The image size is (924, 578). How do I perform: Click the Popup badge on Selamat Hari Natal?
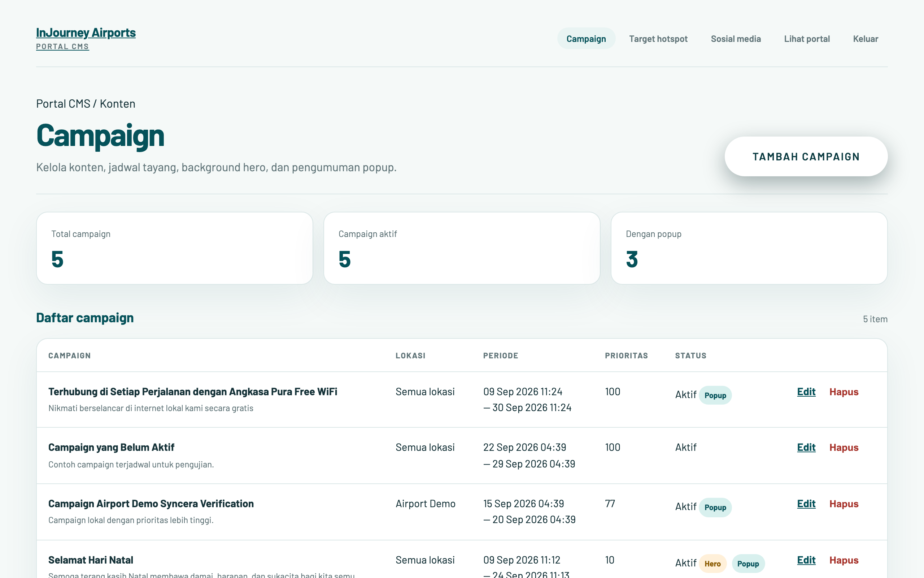(748, 564)
